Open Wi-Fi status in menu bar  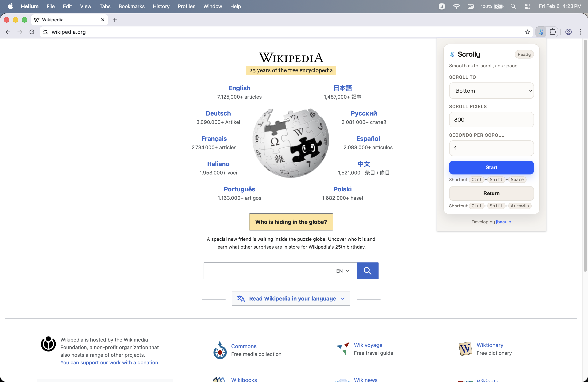pyautogui.click(x=456, y=6)
